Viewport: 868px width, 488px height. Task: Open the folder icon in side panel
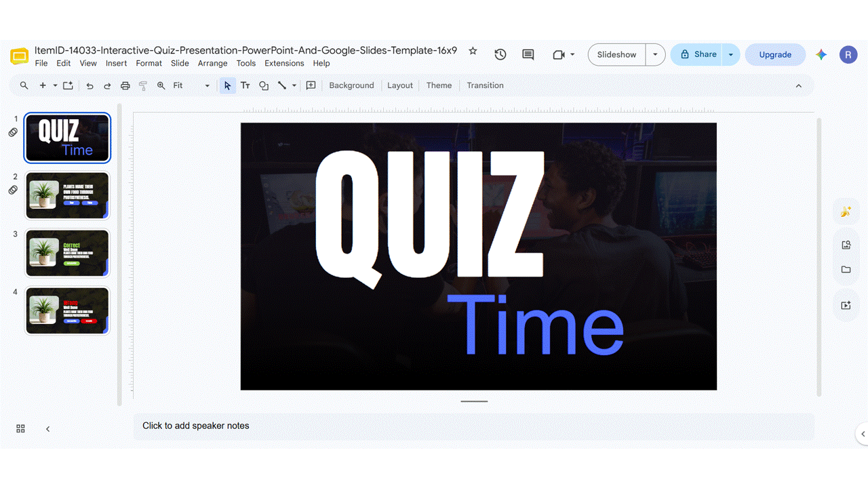point(846,270)
